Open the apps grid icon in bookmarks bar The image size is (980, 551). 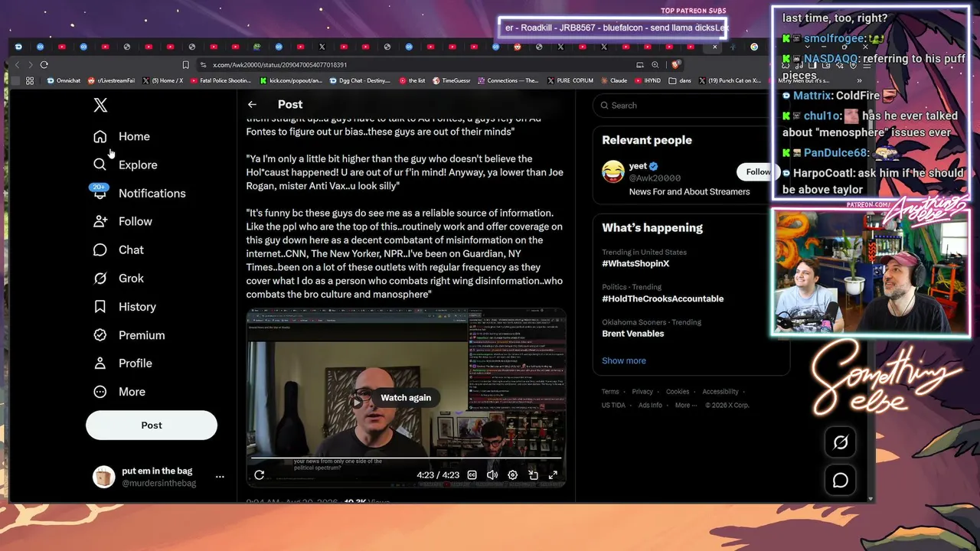point(30,80)
